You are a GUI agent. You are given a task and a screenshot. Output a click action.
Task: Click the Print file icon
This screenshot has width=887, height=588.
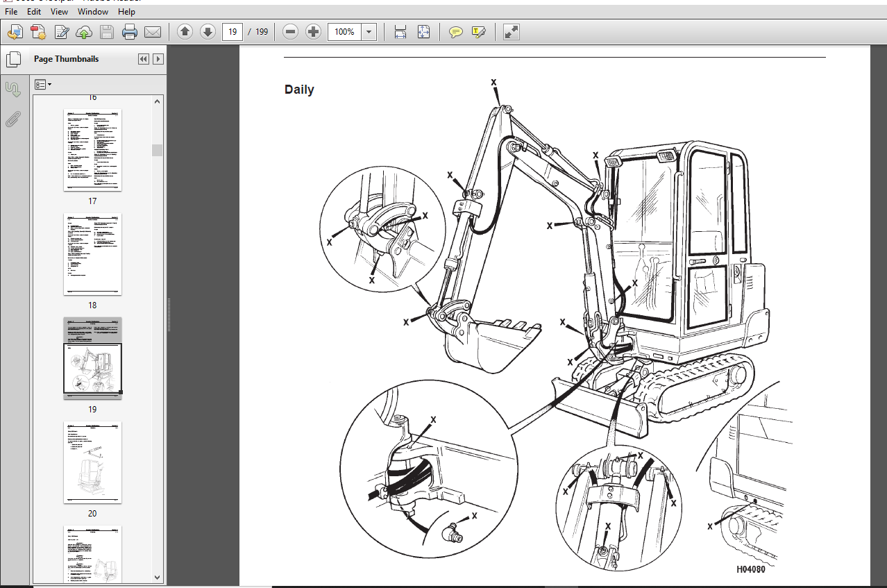(x=130, y=32)
